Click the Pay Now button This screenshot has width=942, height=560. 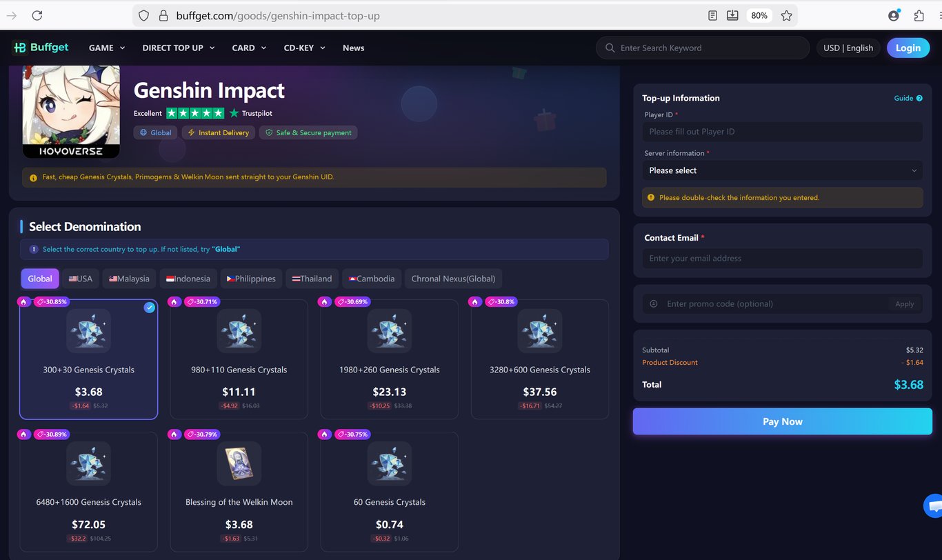coord(783,421)
